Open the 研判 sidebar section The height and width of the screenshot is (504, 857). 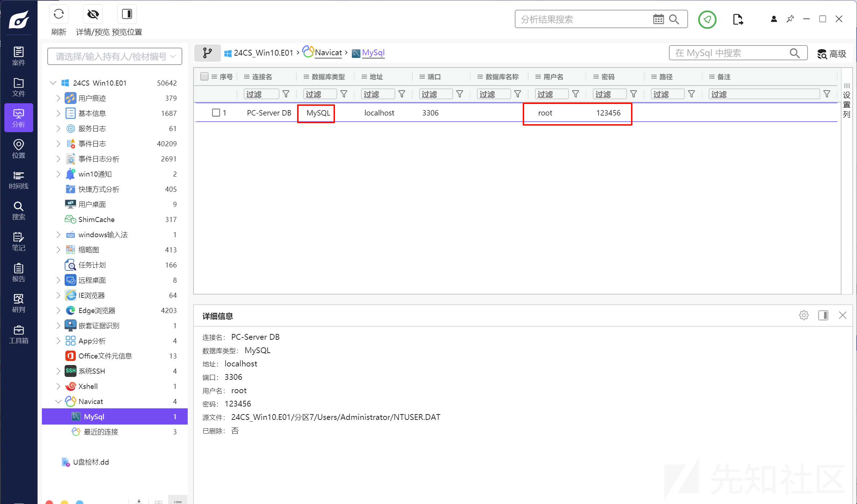click(18, 303)
